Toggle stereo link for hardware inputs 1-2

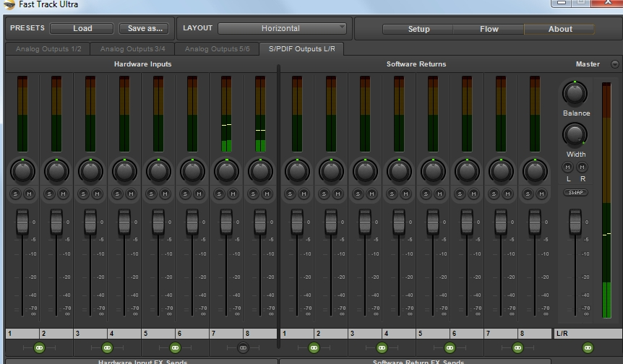pyautogui.click(x=39, y=347)
